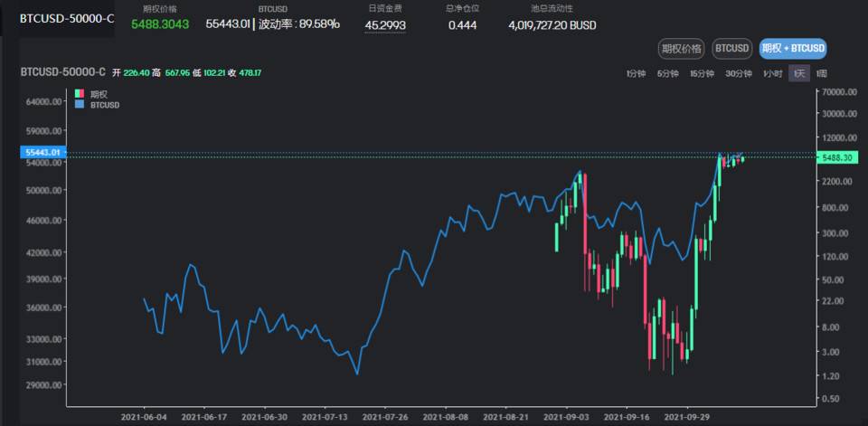Click the 55443.01 price label on left axis

coord(42,153)
